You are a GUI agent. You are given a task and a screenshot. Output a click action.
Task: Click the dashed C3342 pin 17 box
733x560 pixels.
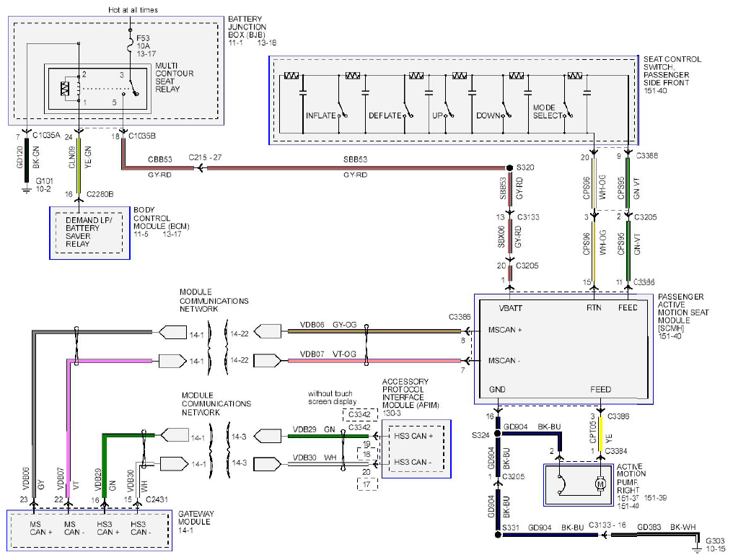[367, 484]
